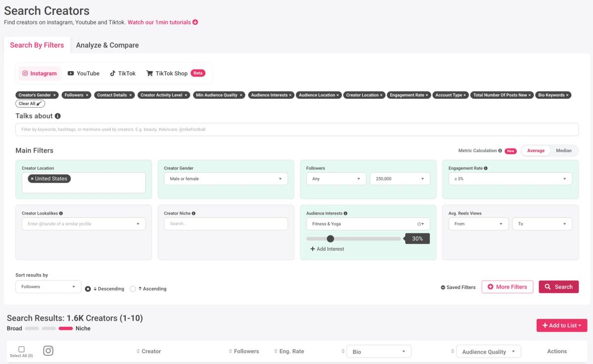The width and height of the screenshot is (593, 364).
Task: Remove the Audience Location filter chip
Action: point(338,95)
